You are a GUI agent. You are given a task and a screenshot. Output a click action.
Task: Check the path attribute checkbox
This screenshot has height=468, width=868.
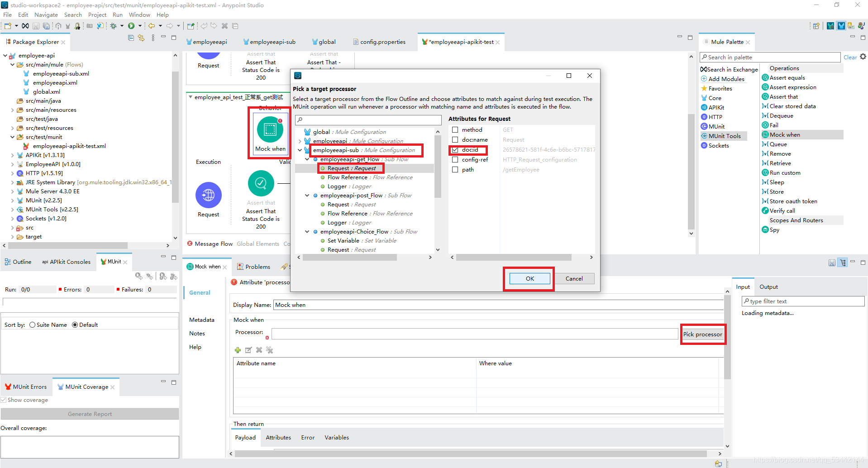point(455,170)
